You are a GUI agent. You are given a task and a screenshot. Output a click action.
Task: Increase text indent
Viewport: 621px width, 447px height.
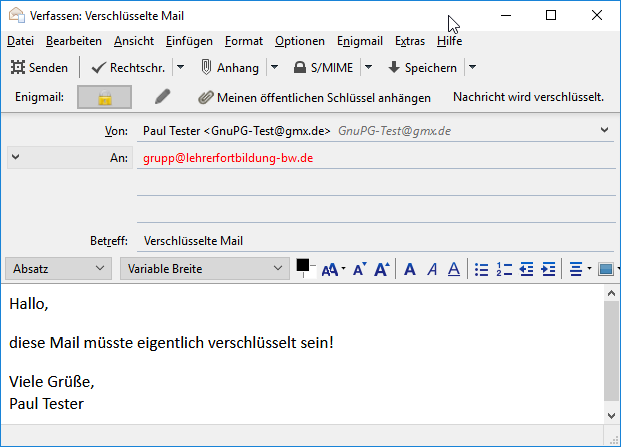pyautogui.click(x=548, y=269)
